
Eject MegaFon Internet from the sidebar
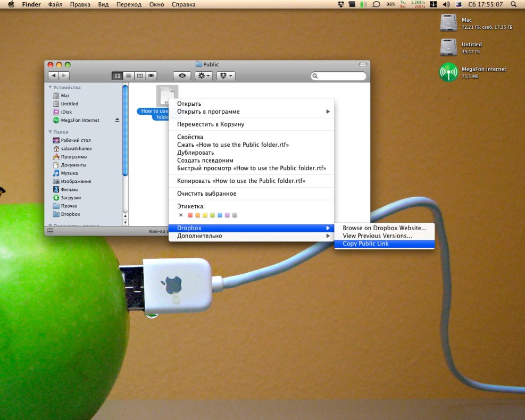118,120
